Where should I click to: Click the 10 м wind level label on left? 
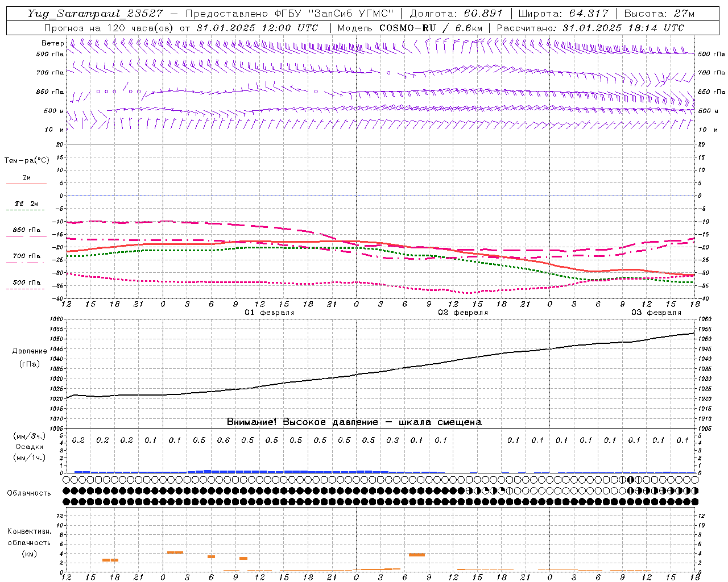pyautogui.click(x=55, y=130)
